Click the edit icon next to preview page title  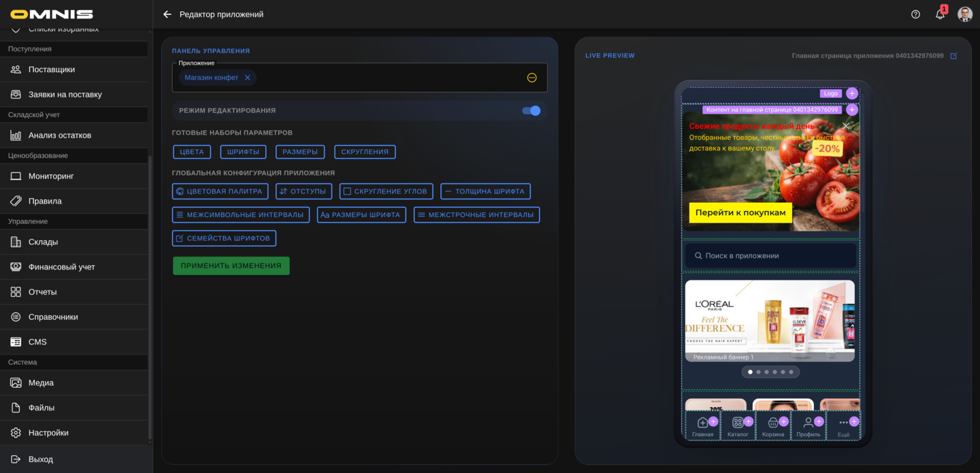pyautogui.click(x=953, y=56)
